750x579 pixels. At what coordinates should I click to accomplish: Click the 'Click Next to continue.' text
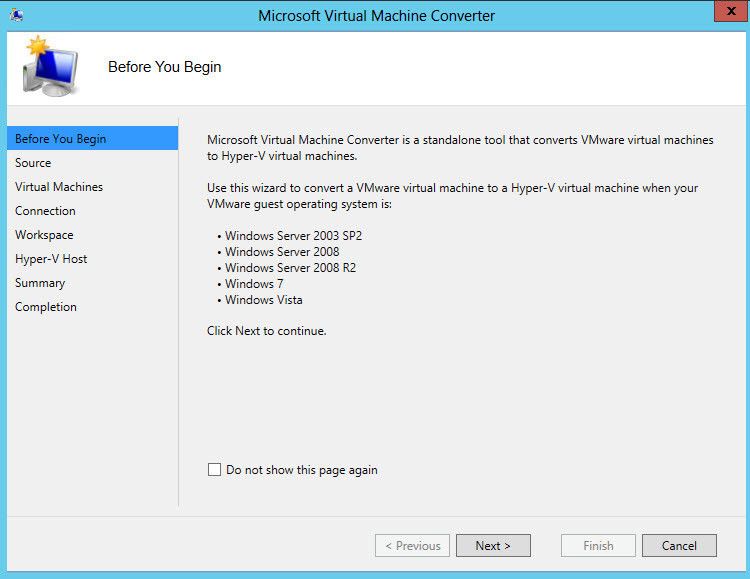click(266, 331)
